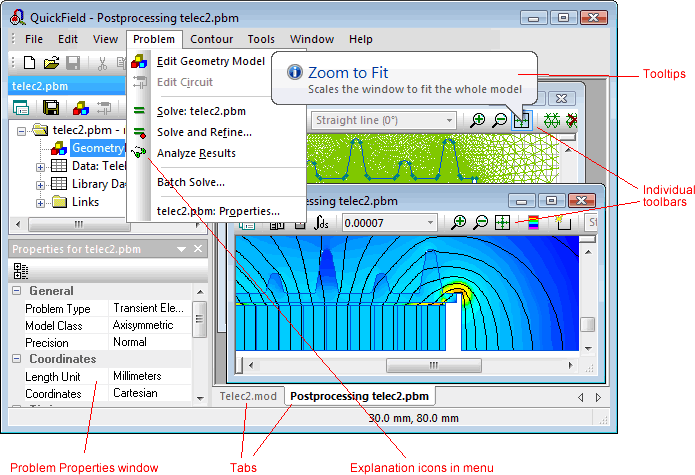Click the Model Class value Axisymmetric

(x=148, y=325)
